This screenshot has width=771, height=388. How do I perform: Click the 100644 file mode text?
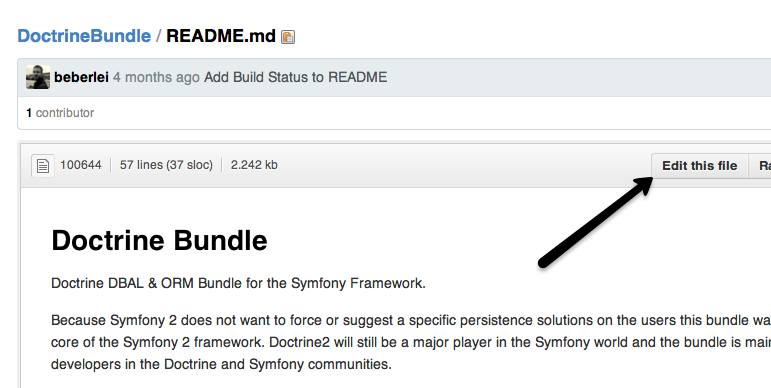pos(81,165)
